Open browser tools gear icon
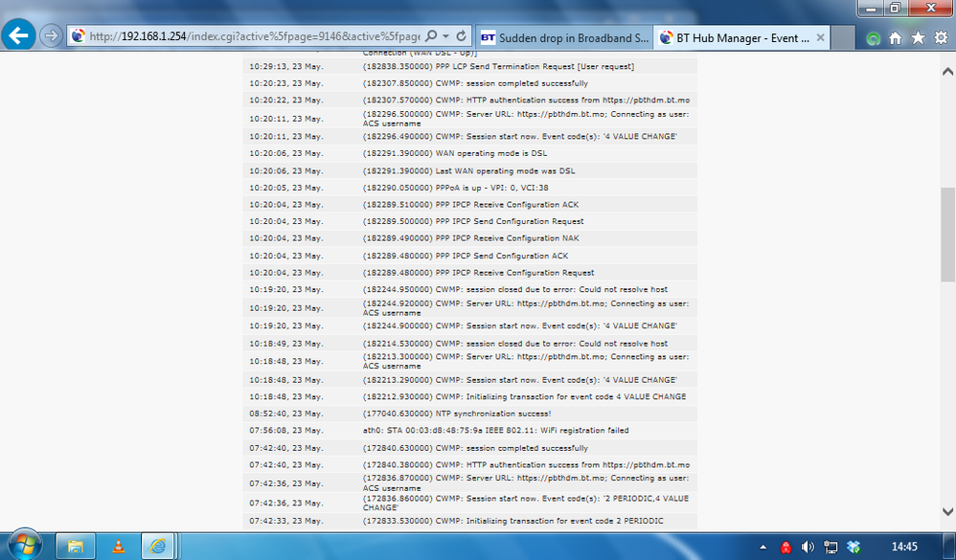 (941, 37)
